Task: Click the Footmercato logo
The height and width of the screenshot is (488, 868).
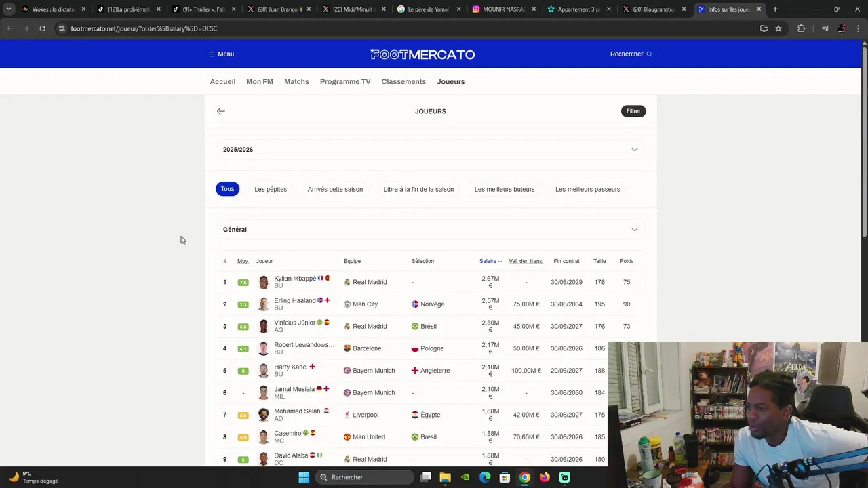Action: pos(422,54)
